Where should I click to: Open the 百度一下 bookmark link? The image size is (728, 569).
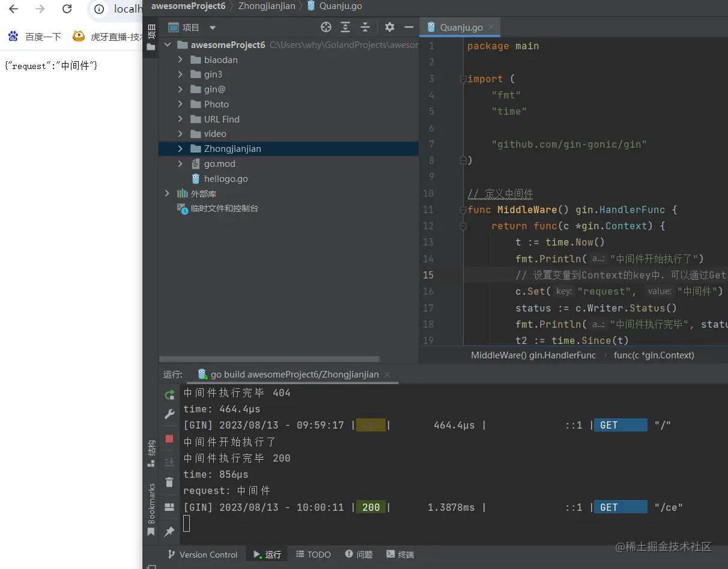(x=35, y=37)
